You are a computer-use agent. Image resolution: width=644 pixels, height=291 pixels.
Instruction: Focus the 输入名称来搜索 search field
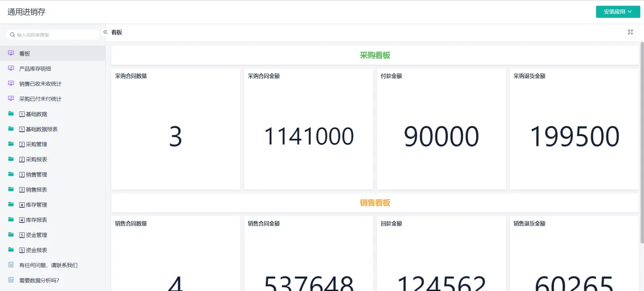[53, 34]
